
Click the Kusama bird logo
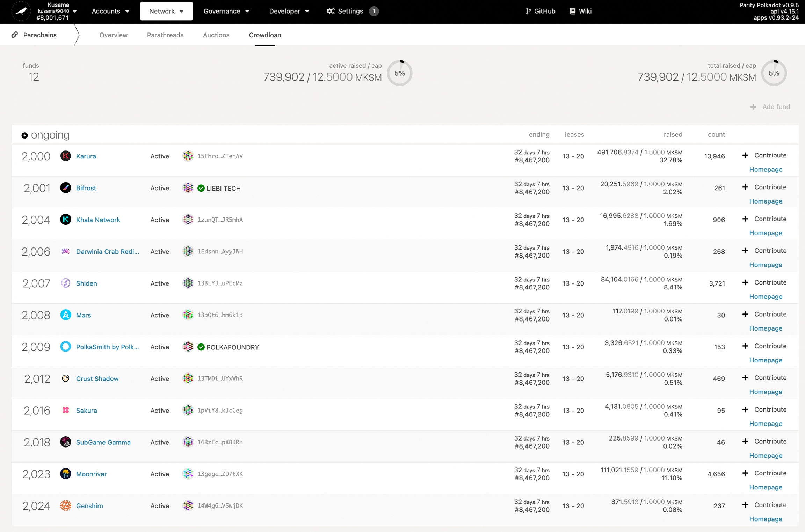(21, 11)
